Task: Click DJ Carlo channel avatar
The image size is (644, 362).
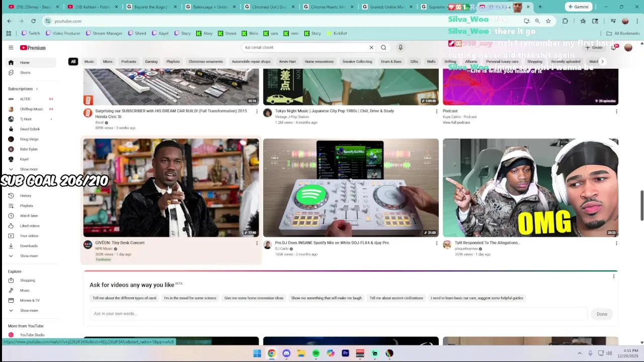Action: (x=267, y=245)
